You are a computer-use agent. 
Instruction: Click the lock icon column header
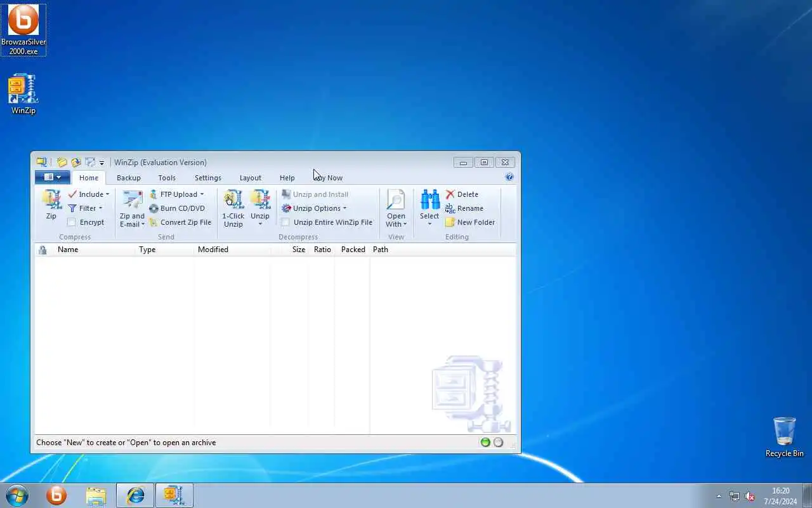tap(43, 250)
